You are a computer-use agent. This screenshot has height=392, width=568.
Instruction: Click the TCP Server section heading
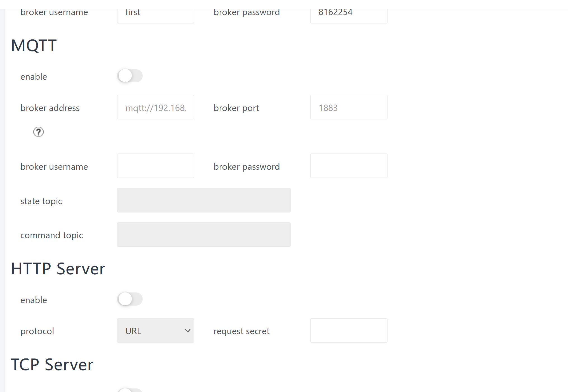(x=52, y=365)
